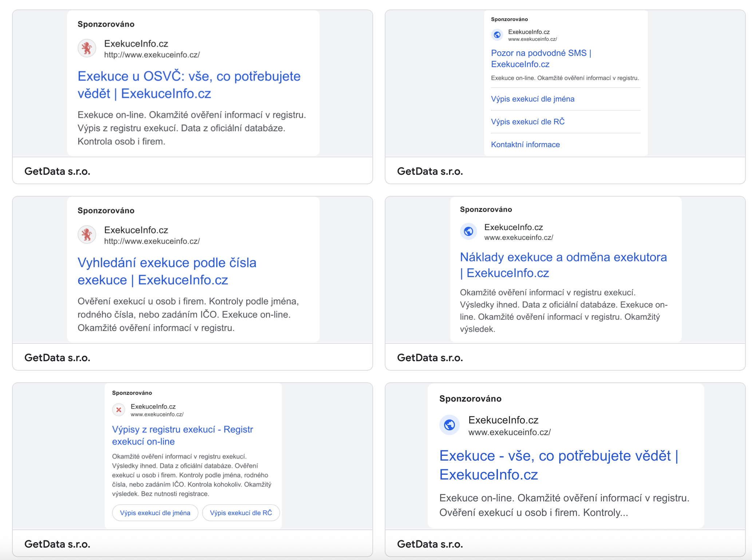Click URL http://www.exekuceinfo.cz/ in Vyhledání exekuce ad
Image resolution: width=752 pixels, height=560 pixels.
click(152, 241)
